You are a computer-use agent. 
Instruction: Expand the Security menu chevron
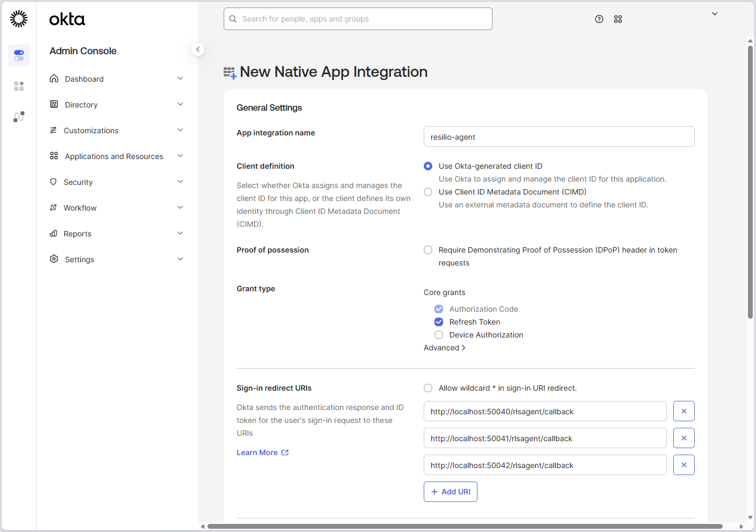[x=181, y=182]
